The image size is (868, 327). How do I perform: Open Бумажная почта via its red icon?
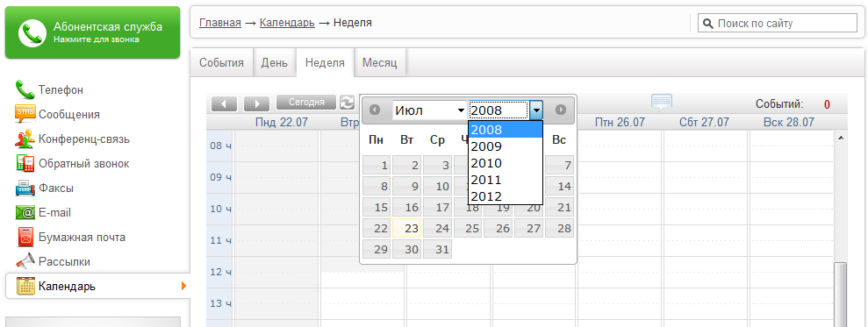pos(25,237)
